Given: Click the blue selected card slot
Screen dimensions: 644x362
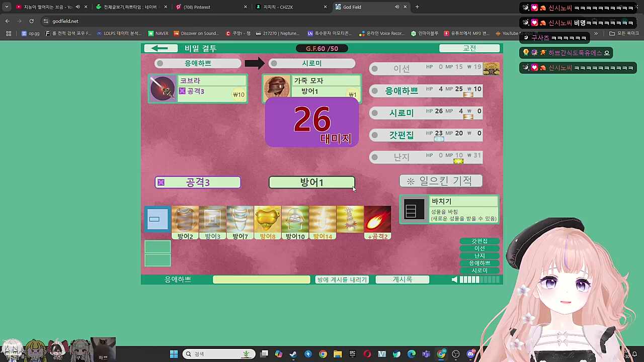Looking at the screenshot, I should coord(157,219).
